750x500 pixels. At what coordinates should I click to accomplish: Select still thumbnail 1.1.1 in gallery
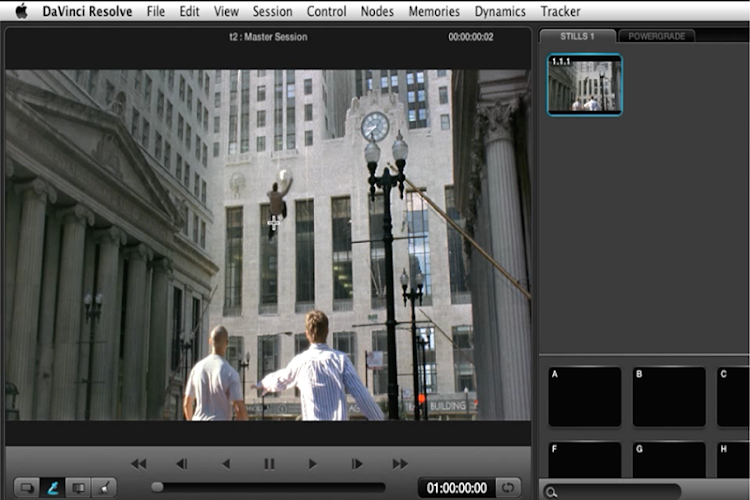pyautogui.click(x=585, y=85)
